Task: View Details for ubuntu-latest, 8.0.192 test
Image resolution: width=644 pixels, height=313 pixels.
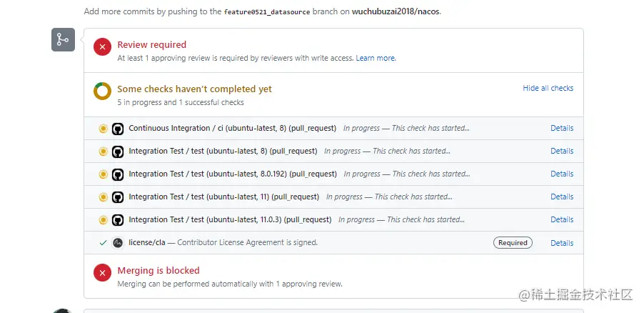Action: tap(562, 174)
